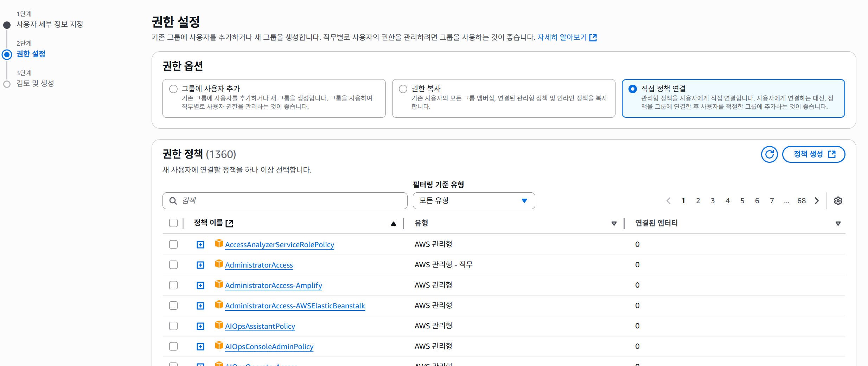The width and height of the screenshot is (868, 366).
Task: Go to page 5 of policies
Action: click(x=742, y=201)
